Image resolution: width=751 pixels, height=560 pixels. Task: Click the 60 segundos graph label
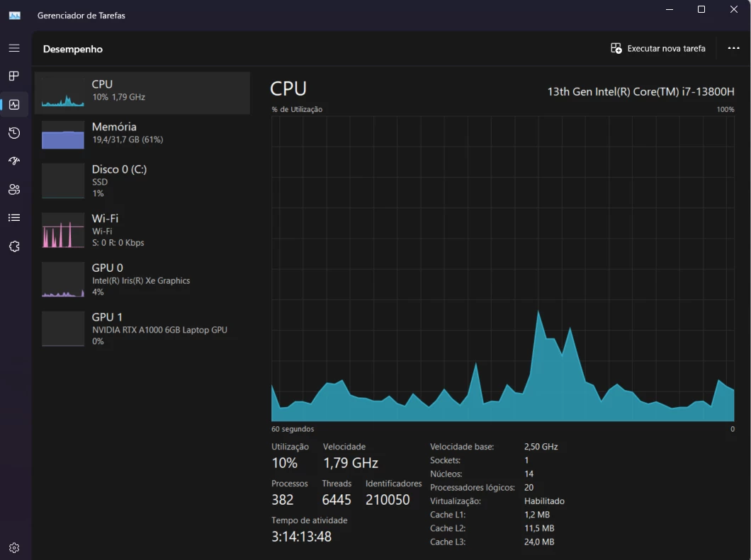(x=293, y=429)
